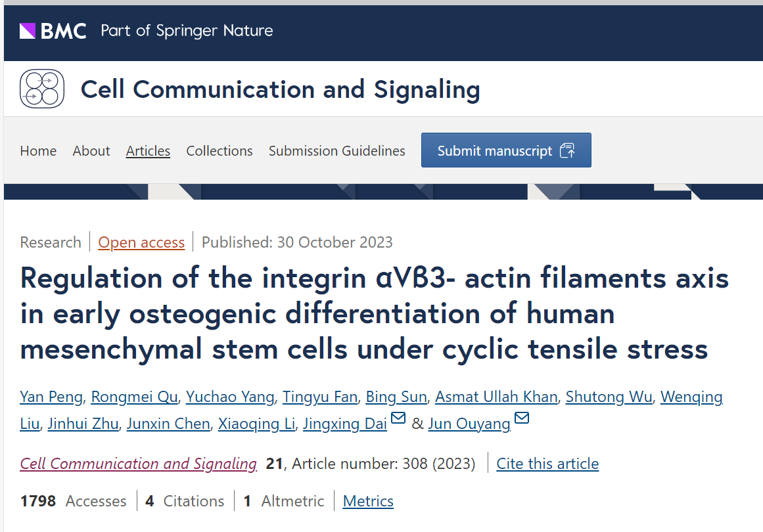This screenshot has height=532, width=763.
Task: Select Collections in the navigation bar
Action: [220, 151]
